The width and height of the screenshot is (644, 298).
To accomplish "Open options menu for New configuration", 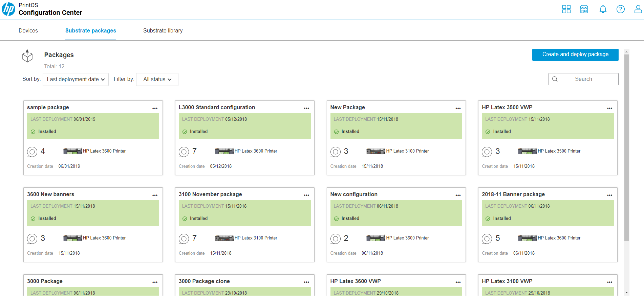I will point(458,195).
